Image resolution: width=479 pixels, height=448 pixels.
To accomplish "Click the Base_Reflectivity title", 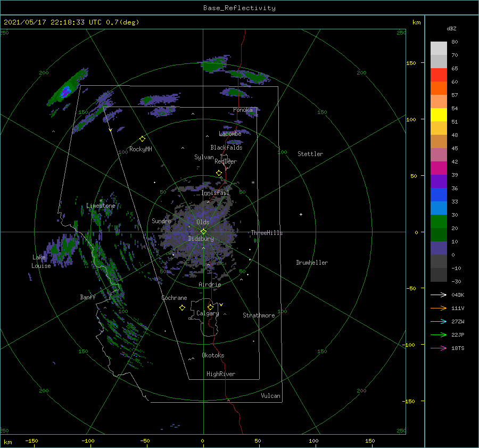I will (240, 8).
